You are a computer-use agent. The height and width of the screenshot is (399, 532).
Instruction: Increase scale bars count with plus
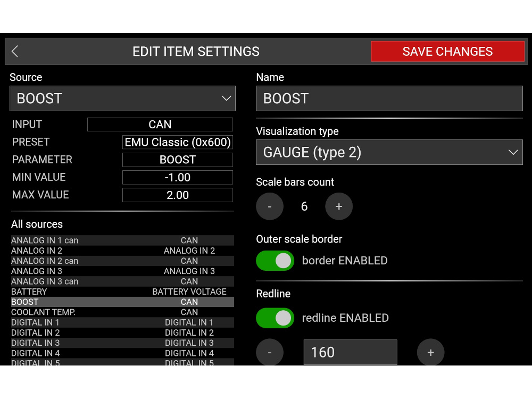point(339,206)
